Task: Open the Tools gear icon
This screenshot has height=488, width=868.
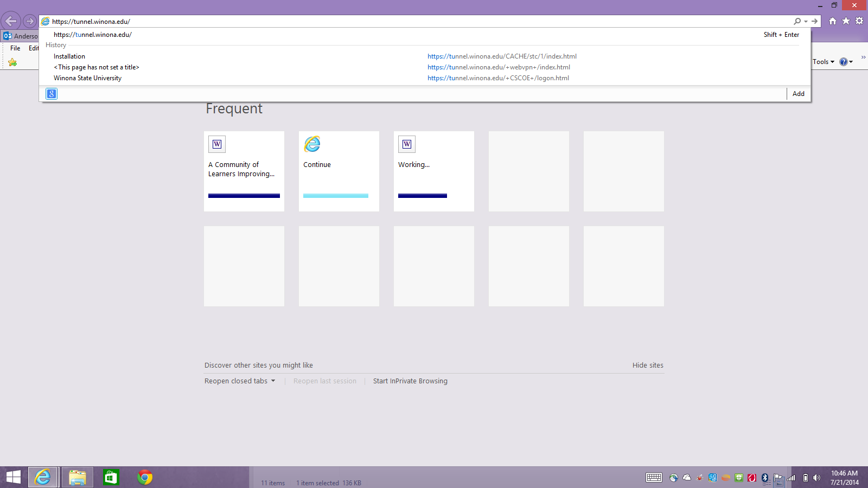Action: pyautogui.click(x=859, y=21)
